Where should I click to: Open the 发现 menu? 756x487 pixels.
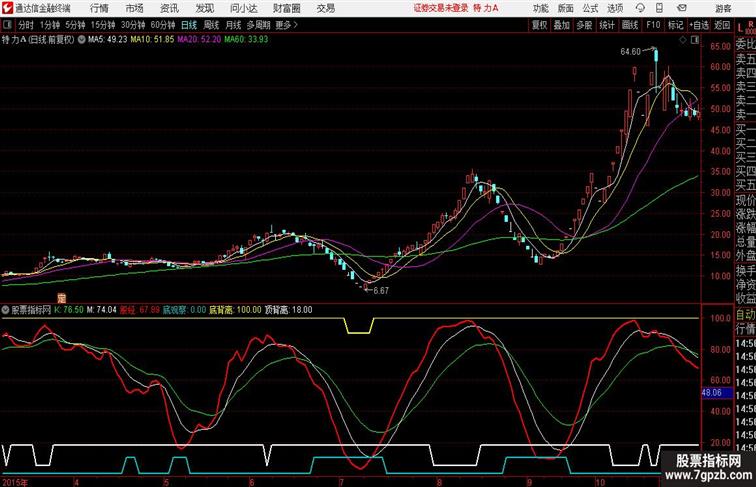(x=204, y=8)
